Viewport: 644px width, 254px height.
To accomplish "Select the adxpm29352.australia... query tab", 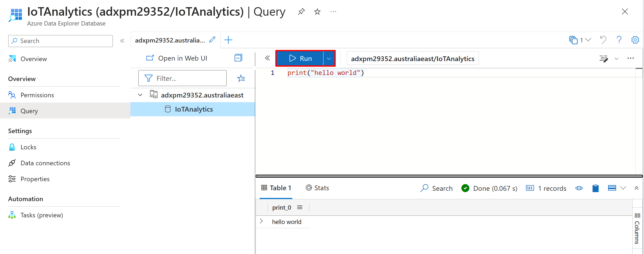I will 170,40.
